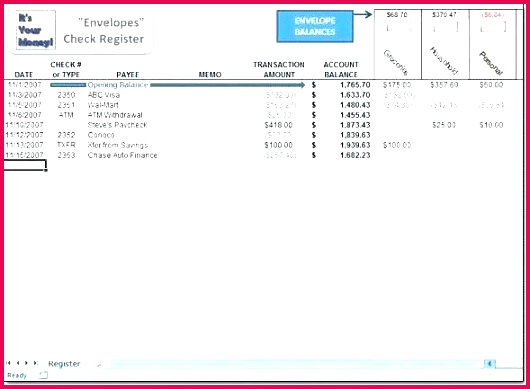The height and width of the screenshot is (389, 530).
Task: Select the $418.00 transaction amount
Action: (x=279, y=125)
